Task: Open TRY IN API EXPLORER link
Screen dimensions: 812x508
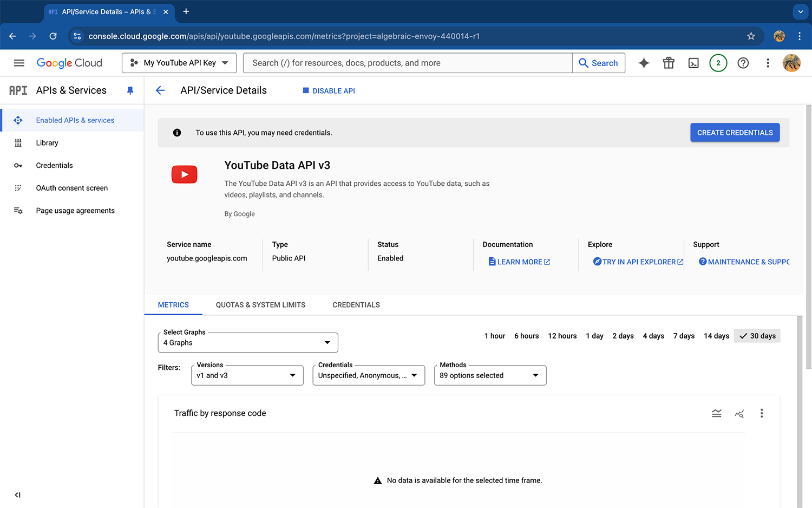Action: 638,262
